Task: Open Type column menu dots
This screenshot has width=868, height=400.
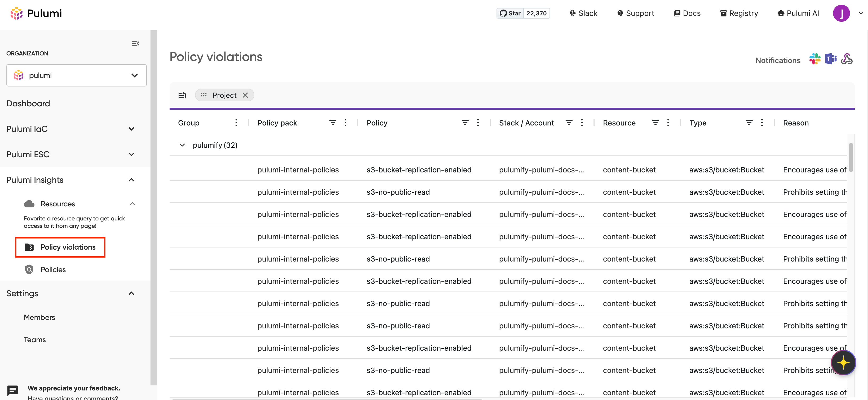Action: pos(762,123)
